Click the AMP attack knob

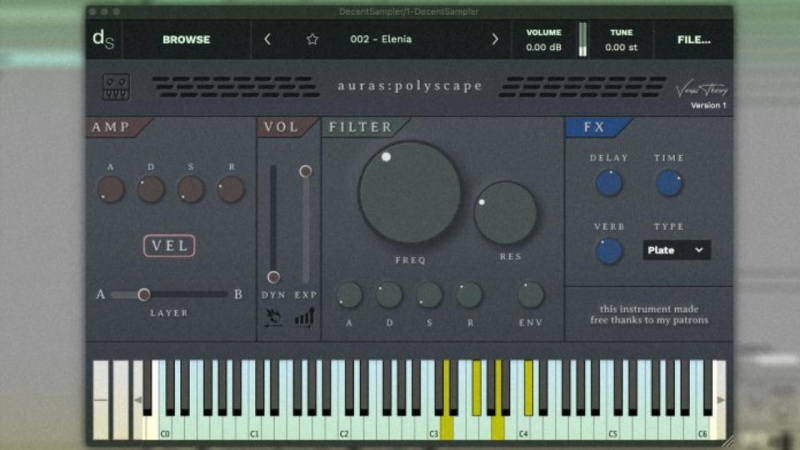[x=111, y=189]
